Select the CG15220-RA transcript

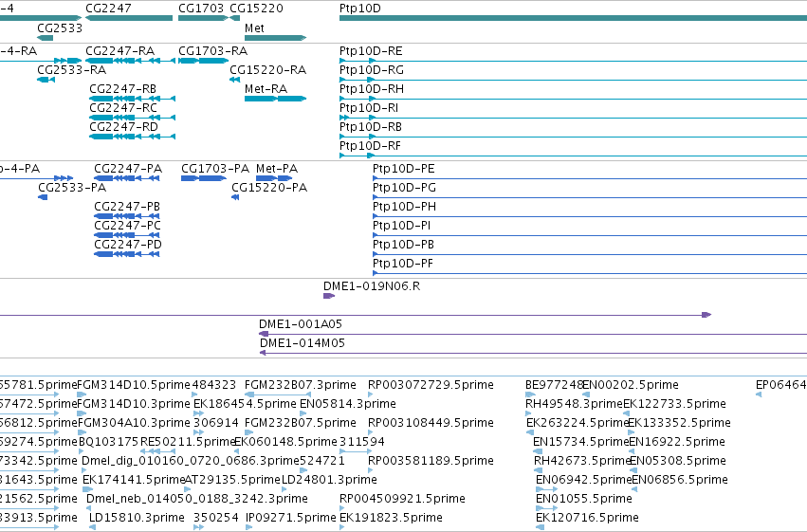pyautogui.click(x=234, y=80)
